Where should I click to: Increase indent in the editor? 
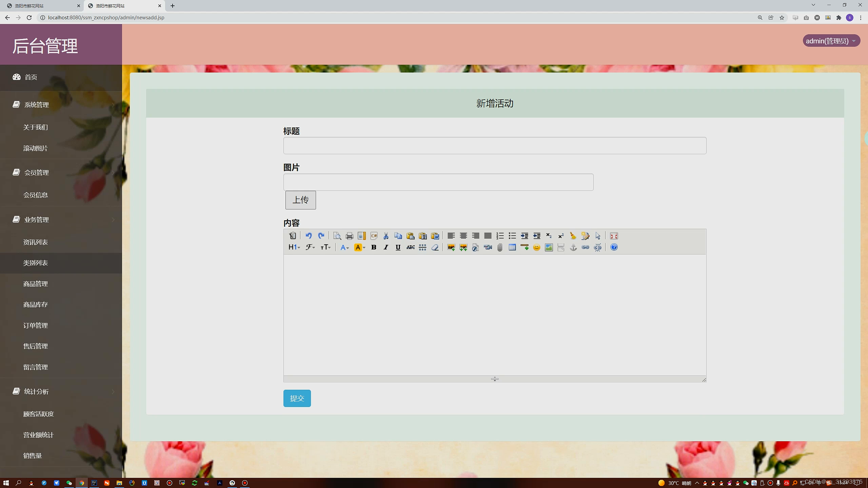click(x=524, y=236)
